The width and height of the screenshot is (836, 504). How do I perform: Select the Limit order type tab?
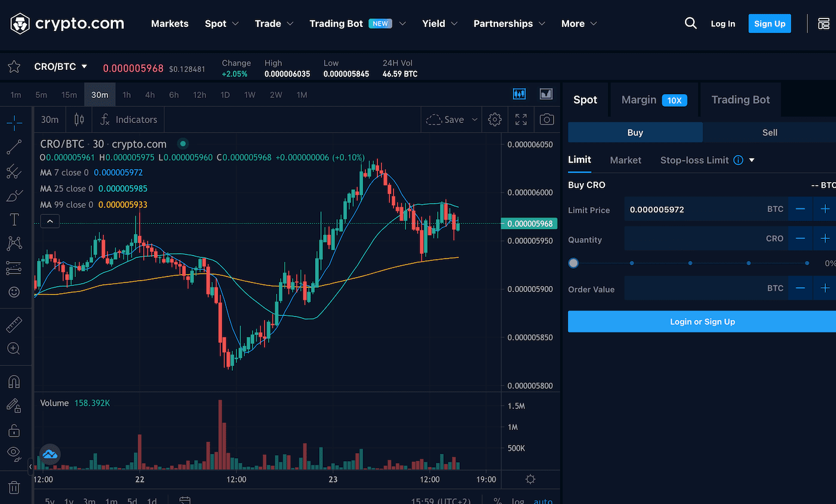click(x=579, y=159)
